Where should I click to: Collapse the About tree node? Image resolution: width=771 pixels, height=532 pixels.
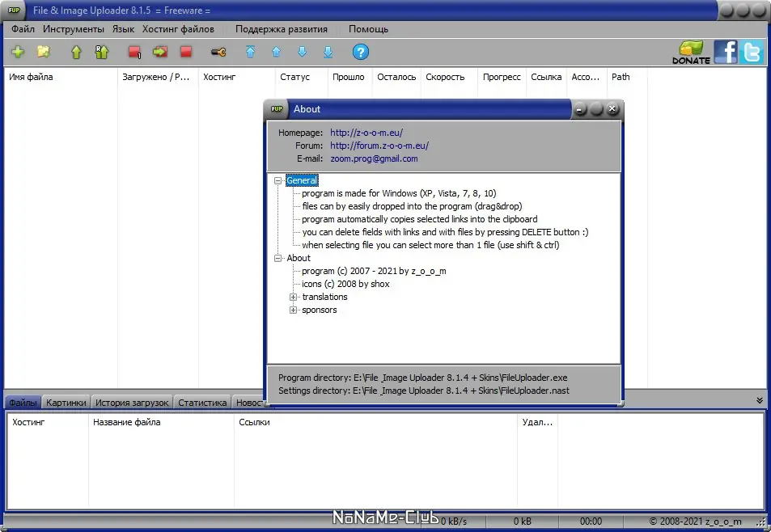point(277,259)
